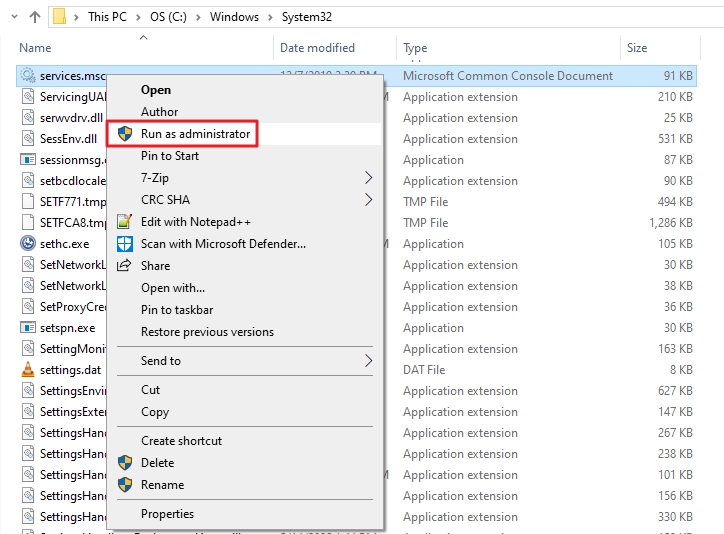This screenshot has width=724, height=534.
Task: Click the folder icon in address bar
Action: (x=59, y=17)
